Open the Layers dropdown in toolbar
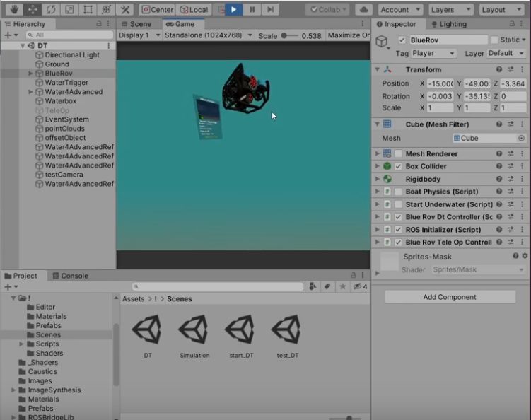This screenshot has width=531, height=420. tap(448, 10)
